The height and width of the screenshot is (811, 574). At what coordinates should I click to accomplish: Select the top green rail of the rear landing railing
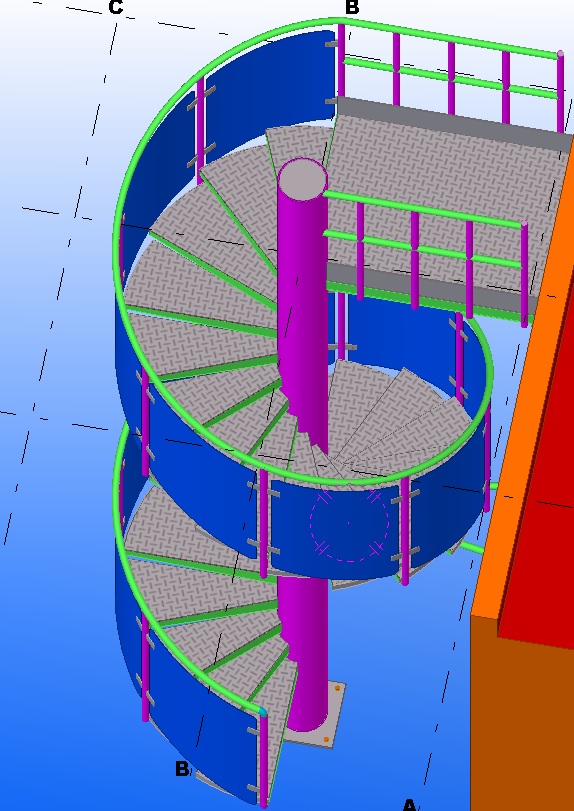[452, 37]
